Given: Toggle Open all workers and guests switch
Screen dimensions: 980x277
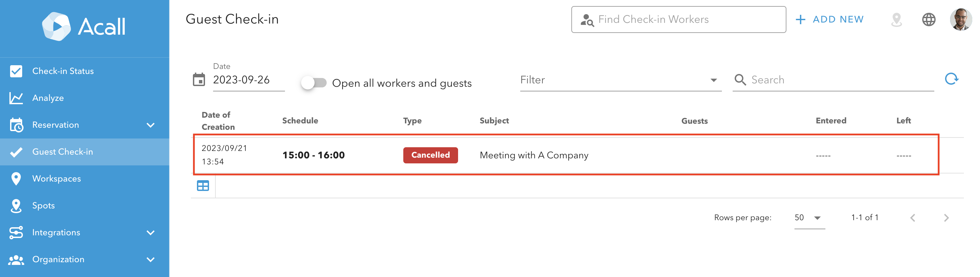Looking at the screenshot, I should pos(314,83).
